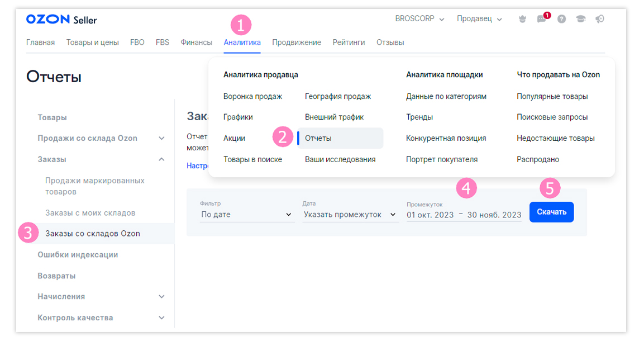
Task: Open the Финансы tab
Action: point(196,42)
